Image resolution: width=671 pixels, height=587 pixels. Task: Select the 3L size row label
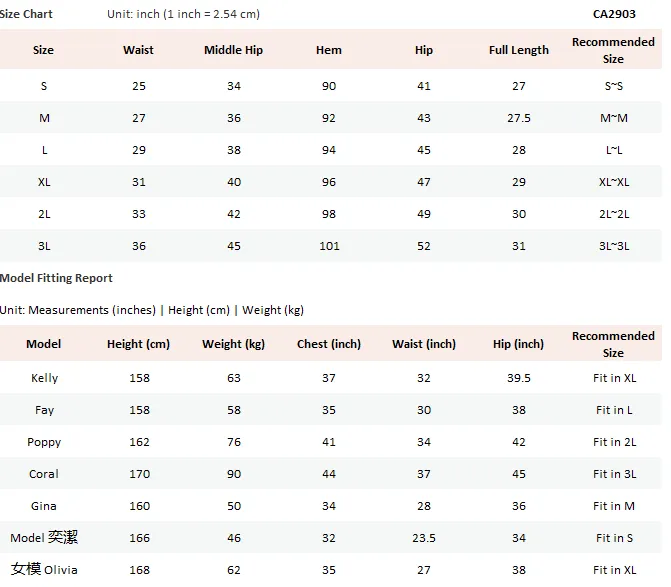tap(44, 246)
